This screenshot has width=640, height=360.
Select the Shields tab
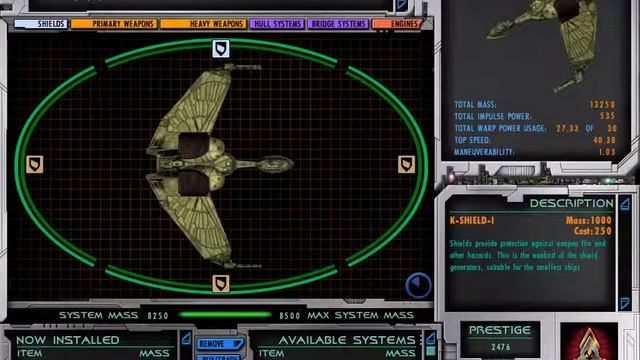click(41, 24)
